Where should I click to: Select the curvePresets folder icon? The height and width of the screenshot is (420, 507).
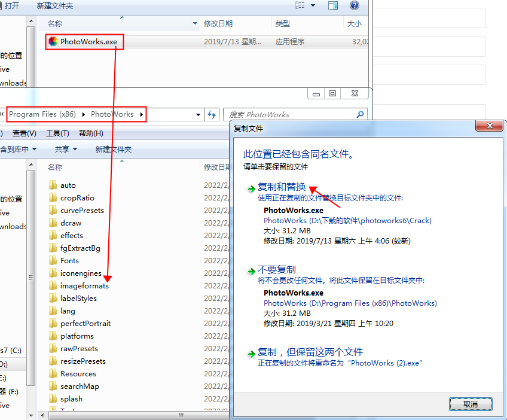[53, 211]
